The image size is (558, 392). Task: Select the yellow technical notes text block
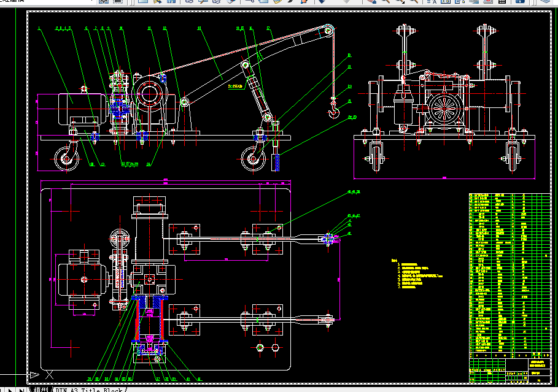pyautogui.click(x=417, y=274)
